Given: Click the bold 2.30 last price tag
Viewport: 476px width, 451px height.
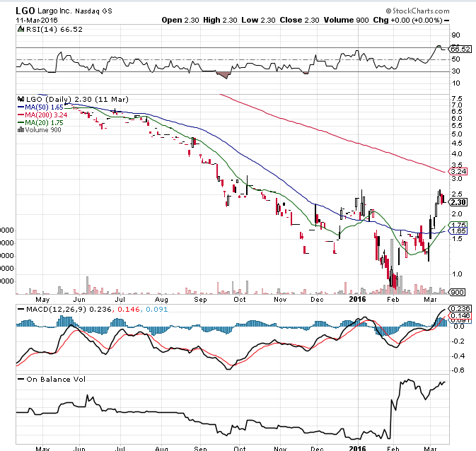Looking at the screenshot, I should [458, 202].
